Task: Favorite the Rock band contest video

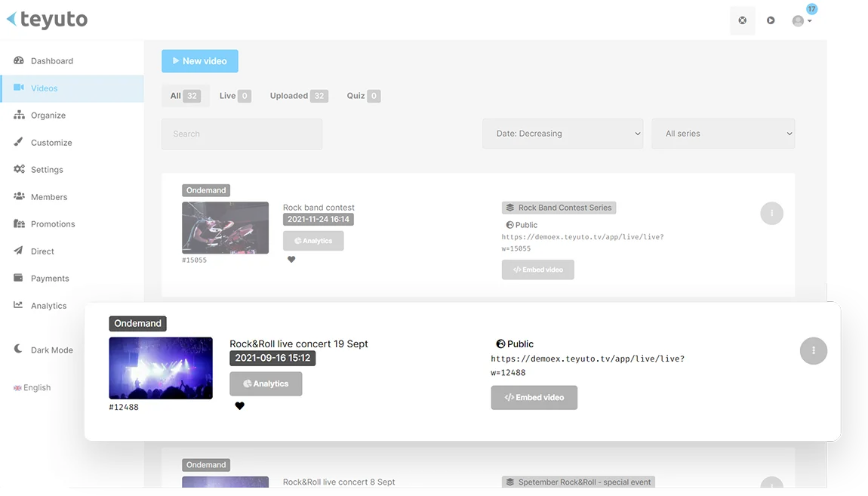Action: tap(291, 259)
